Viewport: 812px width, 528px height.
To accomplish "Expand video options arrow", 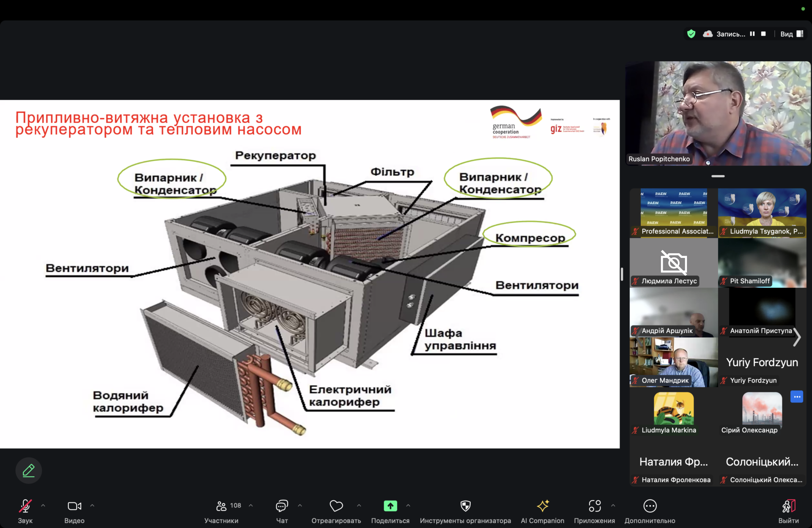I will point(92,505).
